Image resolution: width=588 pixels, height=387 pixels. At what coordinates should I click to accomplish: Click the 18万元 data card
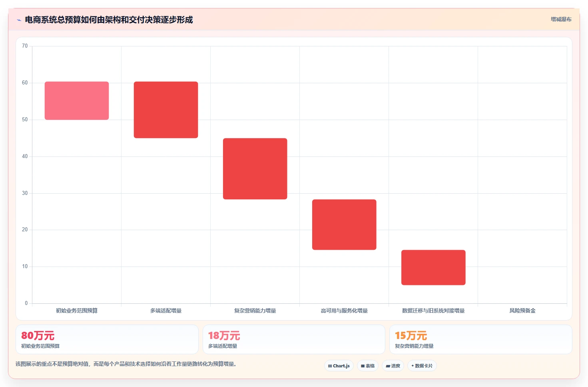(x=294, y=339)
